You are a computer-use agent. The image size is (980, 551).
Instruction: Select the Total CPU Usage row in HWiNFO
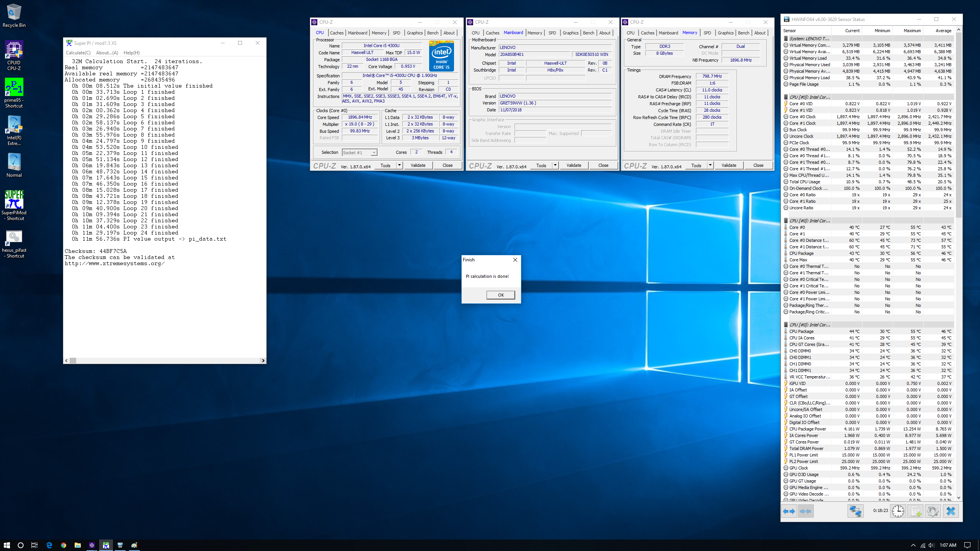point(868,182)
